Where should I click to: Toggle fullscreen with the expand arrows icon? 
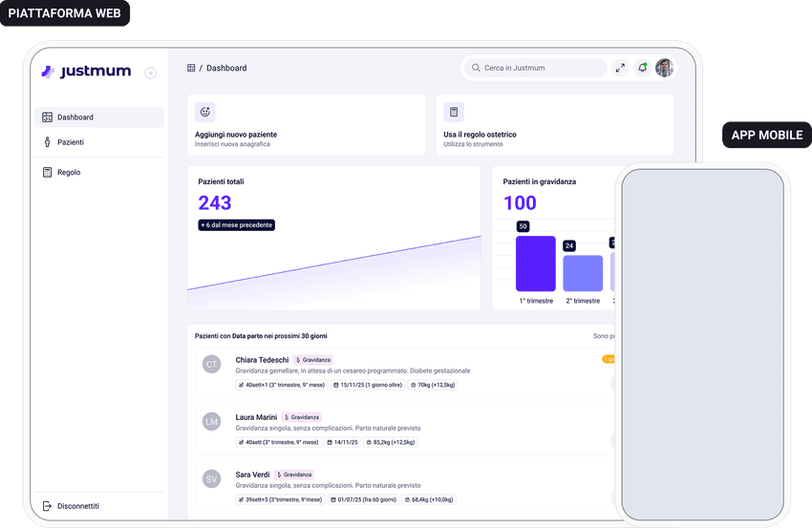(620, 68)
